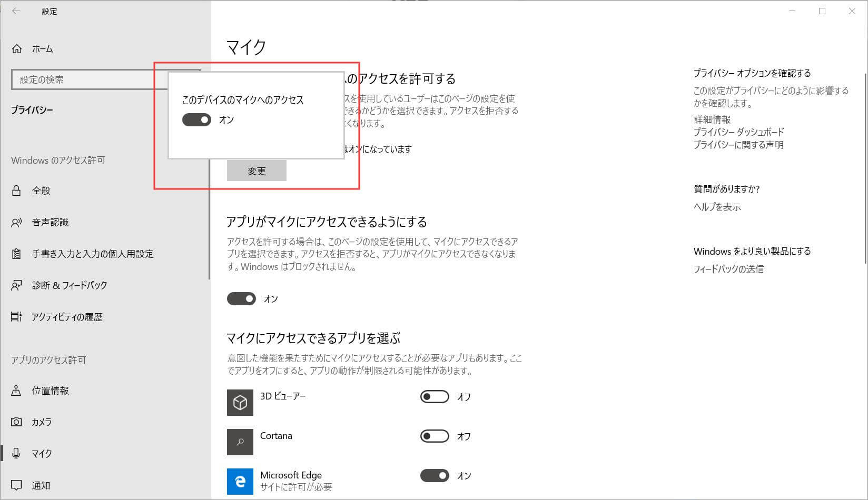Open 音声認識 settings via its icon
This screenshot has height=500, width=868.
pos(16,222)
